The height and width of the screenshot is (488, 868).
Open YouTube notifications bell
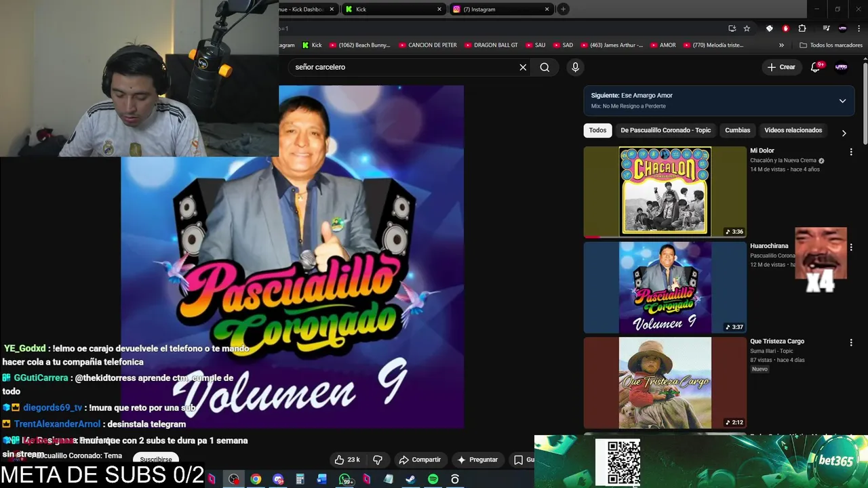(816, 67)
